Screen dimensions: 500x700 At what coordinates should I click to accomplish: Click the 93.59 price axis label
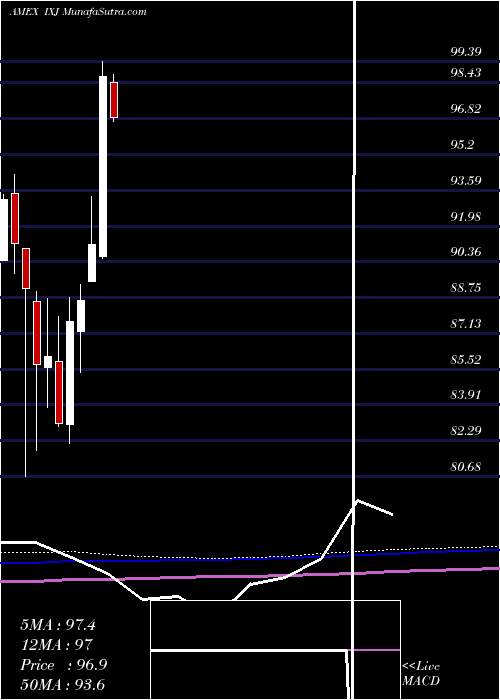(466, 180)
